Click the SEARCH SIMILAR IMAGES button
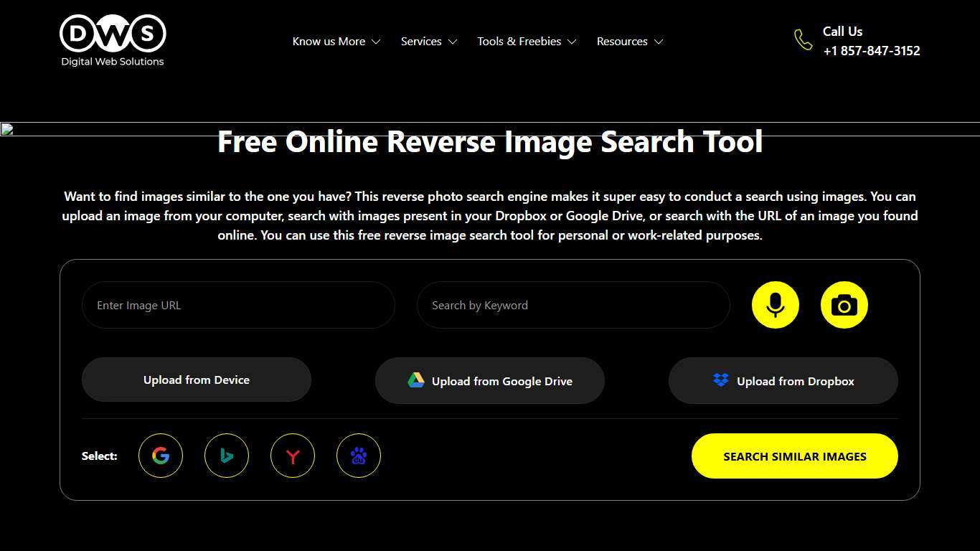This screenshot has height=551, width=980. click(794, 456)
